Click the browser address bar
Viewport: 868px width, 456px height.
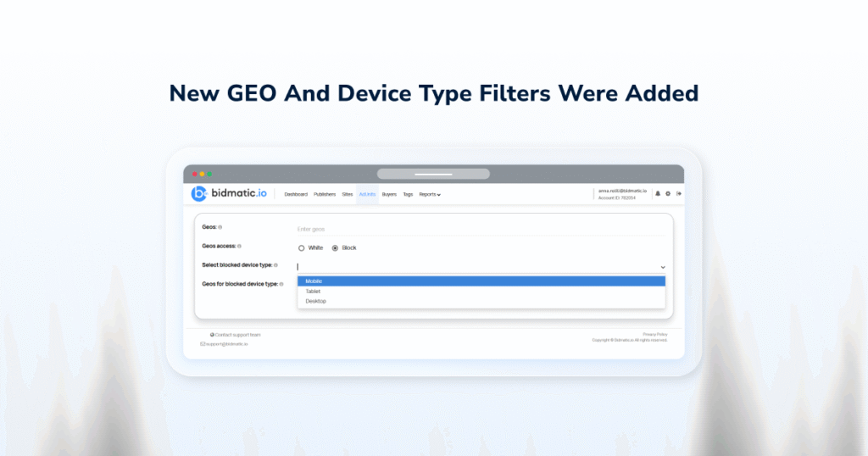tap(433, 174)
